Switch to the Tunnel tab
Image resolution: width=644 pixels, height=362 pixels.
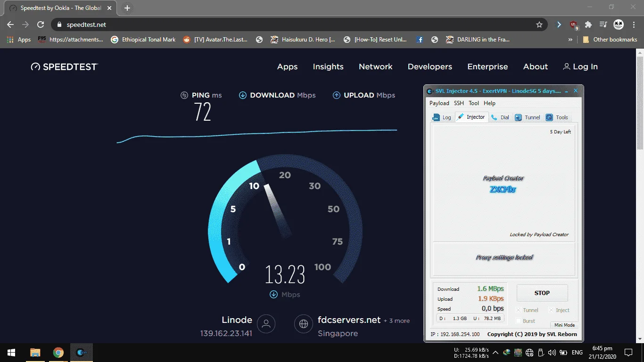pos(528,117)
